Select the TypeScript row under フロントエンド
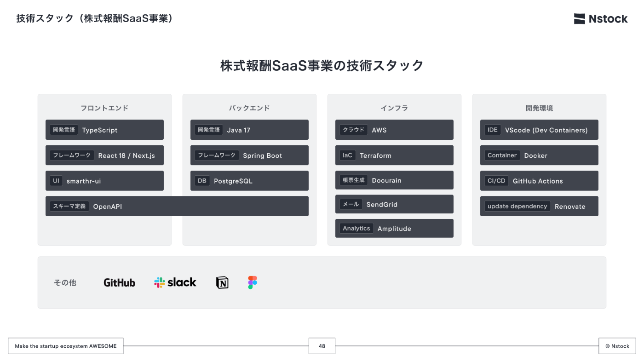 pyautogui.click(x=104, y=130)
